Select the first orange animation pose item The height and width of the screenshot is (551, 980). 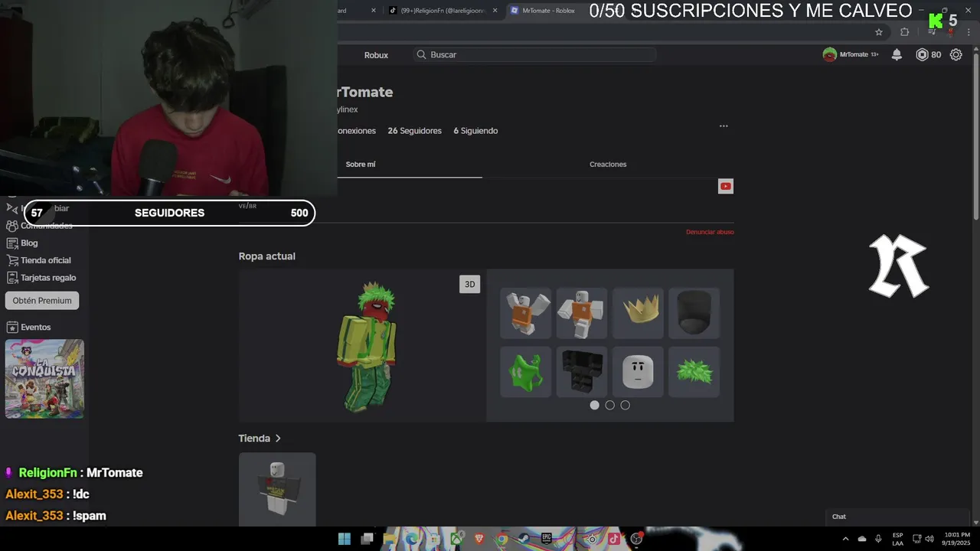[x=525, y=313]
